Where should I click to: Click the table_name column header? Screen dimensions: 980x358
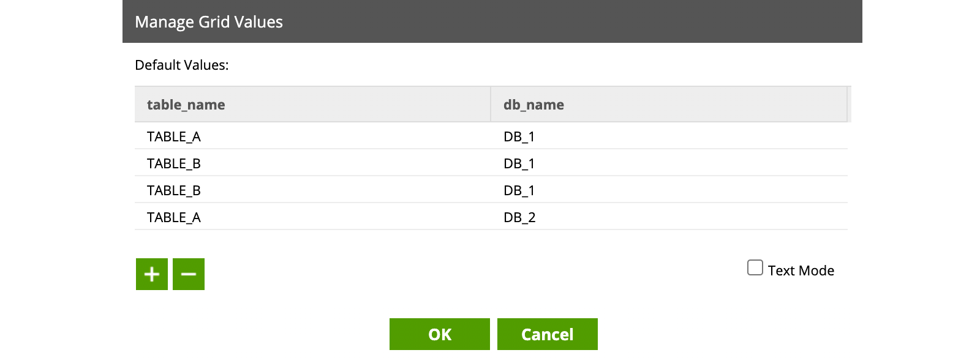tap(186, 105)
